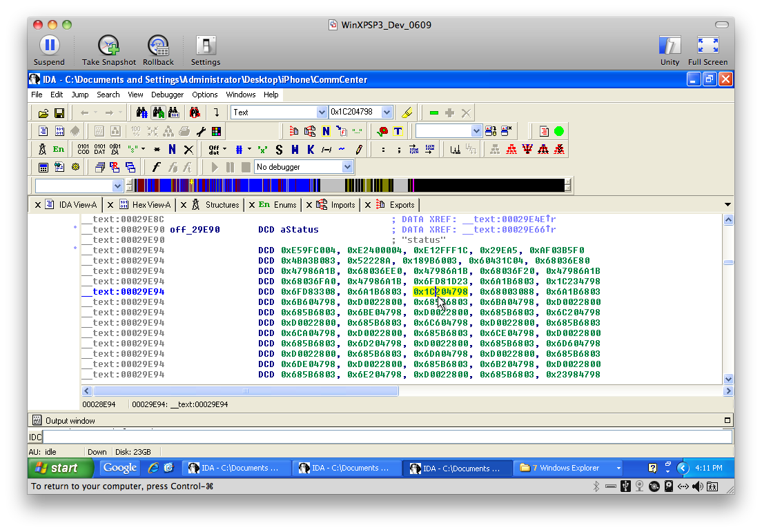Click the function f icon
762x532 pixels.
pyautogui.click(x=155, y=167)
